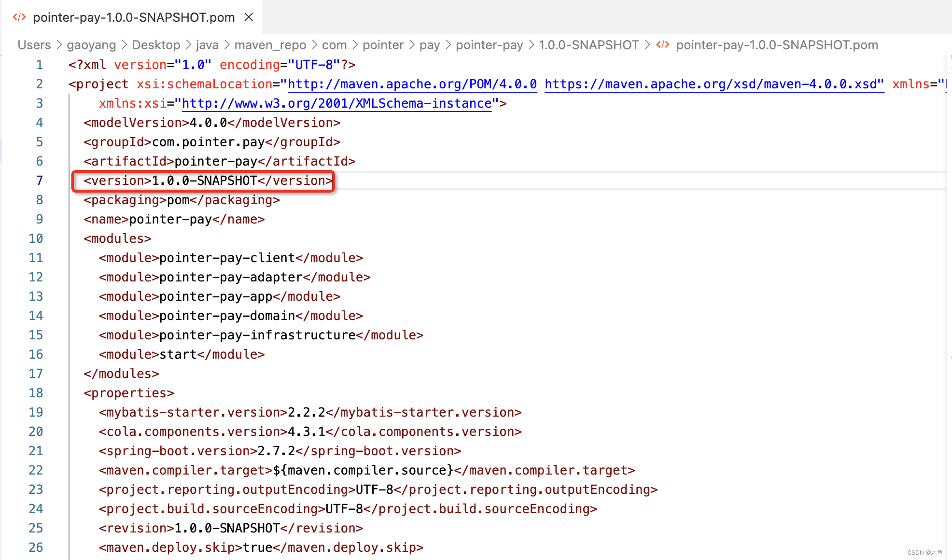952x560 pixels.
Task: Open the com breadcrumb item
Action: (x=334, y=44)
